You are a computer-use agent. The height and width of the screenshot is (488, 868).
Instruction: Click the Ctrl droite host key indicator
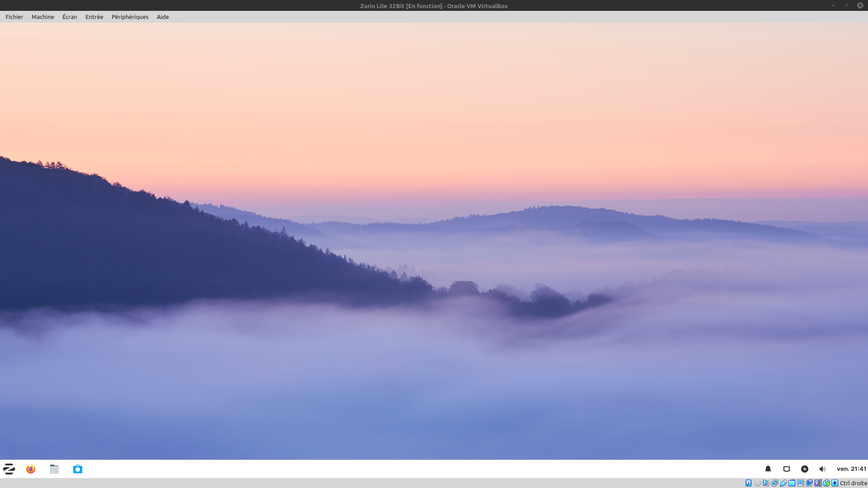coord(853,483)
